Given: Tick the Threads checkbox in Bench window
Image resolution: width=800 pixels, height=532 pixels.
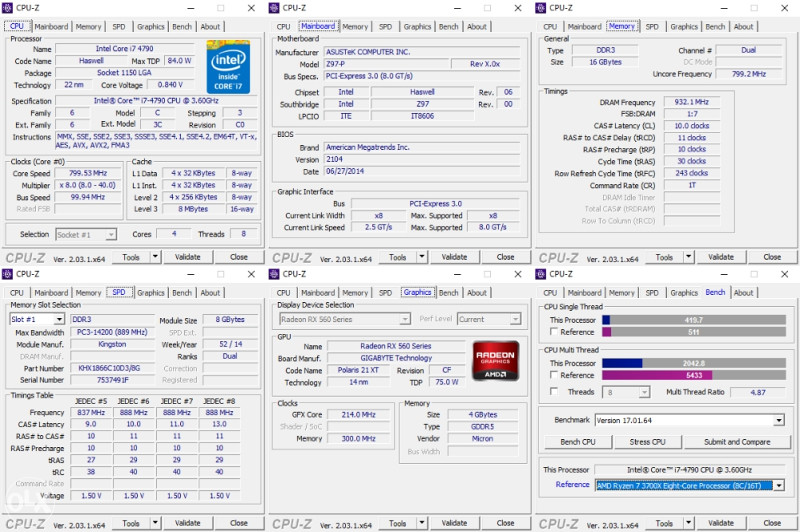Looking at the screenshot, I should pos(554,391).
